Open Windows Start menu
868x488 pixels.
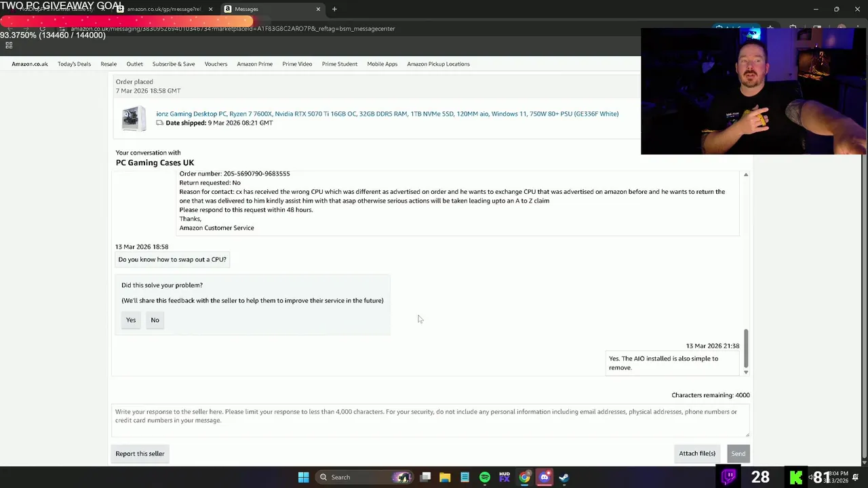(303, 477)
